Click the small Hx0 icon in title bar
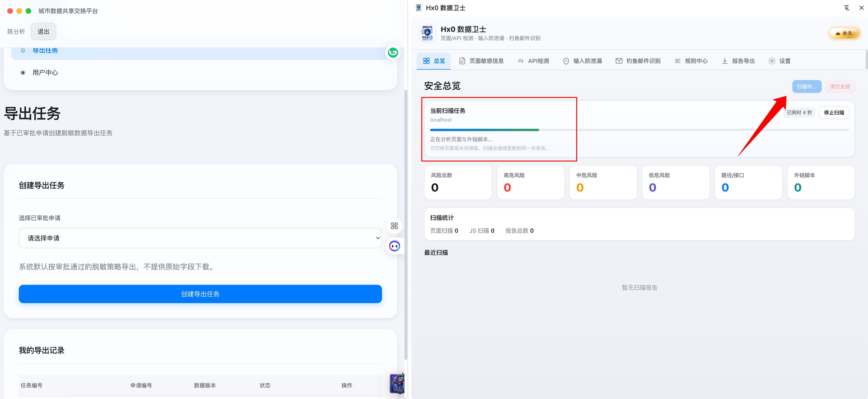 point(418,8)
